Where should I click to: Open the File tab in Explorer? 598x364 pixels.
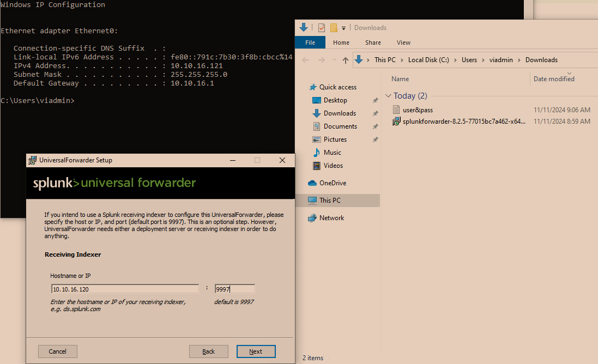pos(310,43)
